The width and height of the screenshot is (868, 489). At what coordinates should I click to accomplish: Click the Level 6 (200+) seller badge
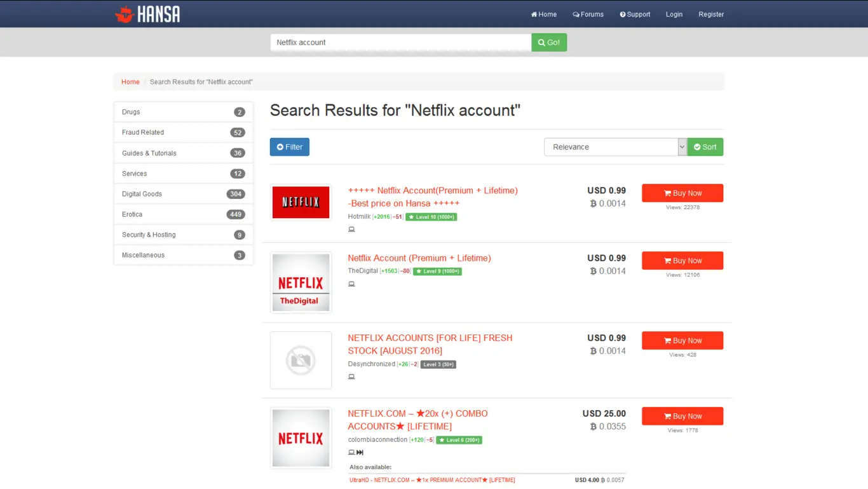point(458,440)
